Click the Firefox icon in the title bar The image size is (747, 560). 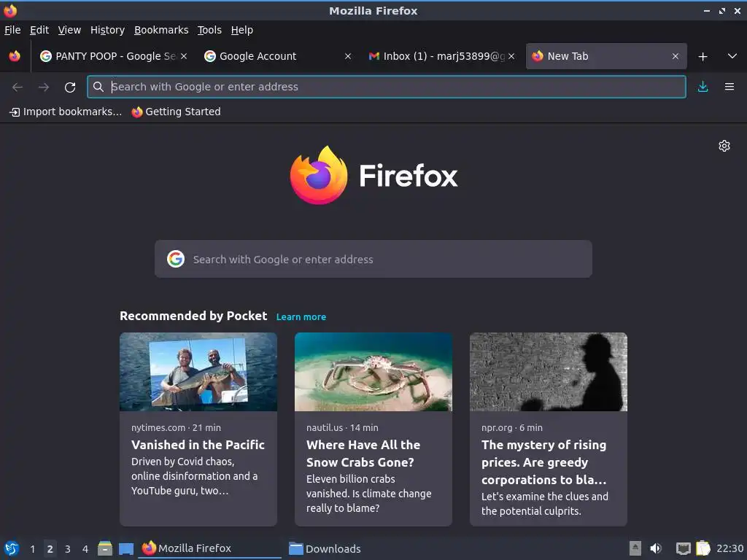point(10,10)
